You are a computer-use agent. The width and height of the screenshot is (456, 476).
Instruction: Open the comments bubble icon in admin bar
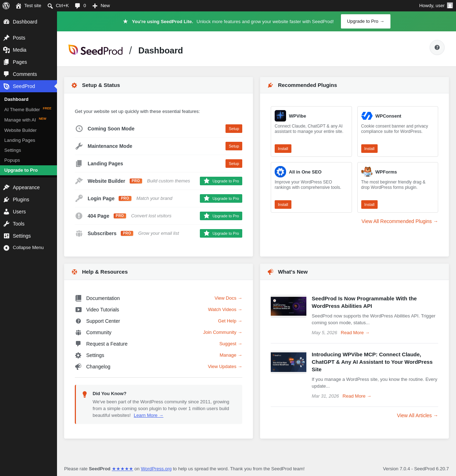click(78, 6)
